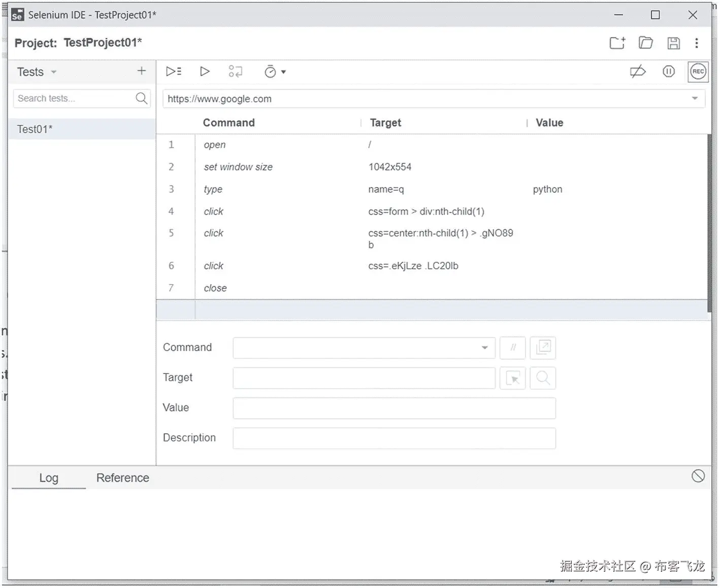Add a new test with plus icon
This screenshot has height=588, width=720.
coord(142,71)
